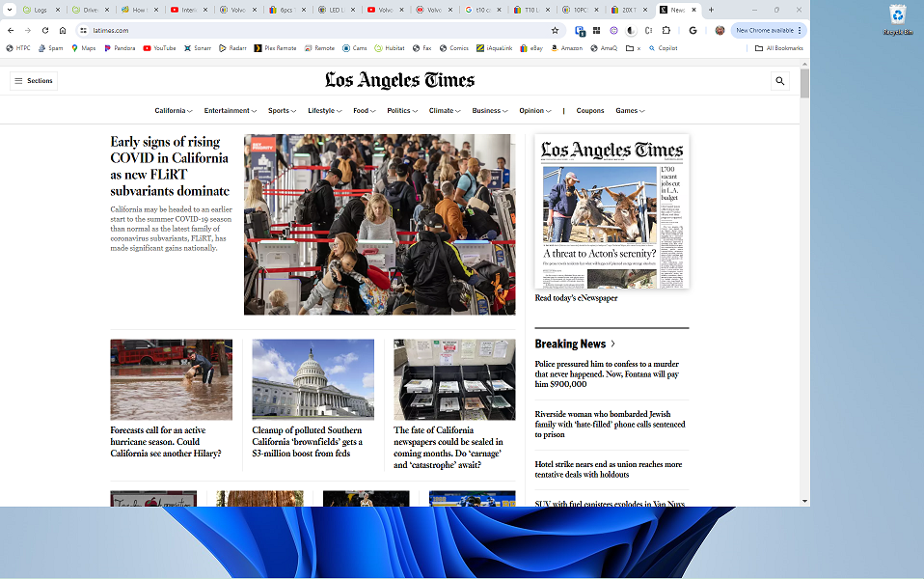The height and width of the screenshot is (579, 924).
Task: Open the All Bookmarks folder
Action: click(779, 48)
